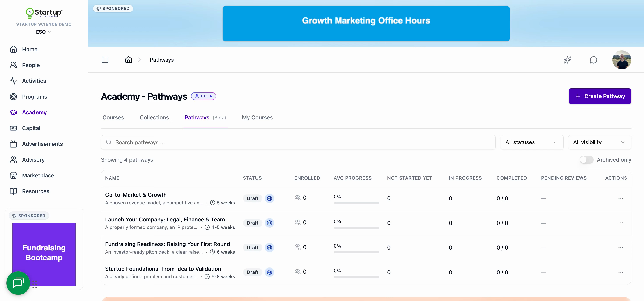Screen dimensions: 644x301
Task: Open the Fundraising Bootcamp sponsored ad
Action: (x=44, y=254)
